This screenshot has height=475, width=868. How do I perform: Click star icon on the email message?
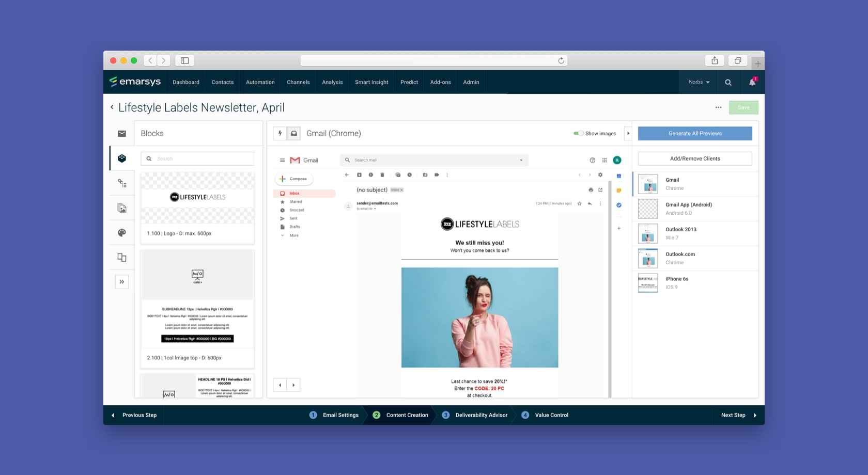(579, 203)
